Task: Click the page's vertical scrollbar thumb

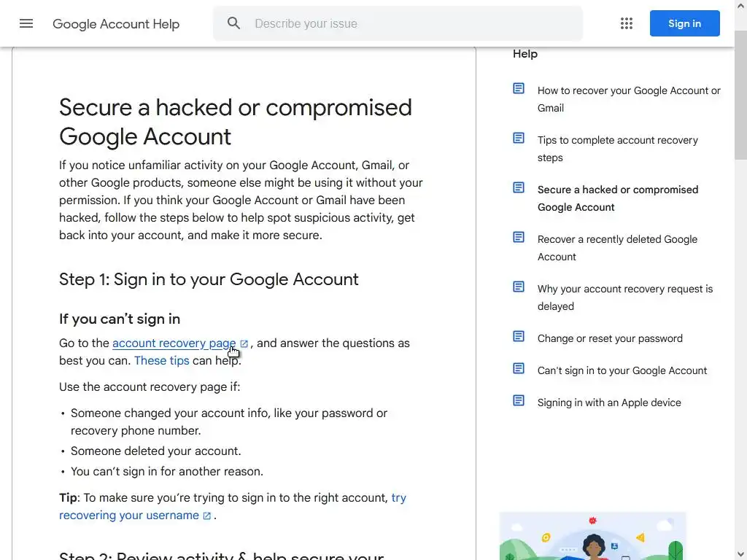Action: point(740,102)
